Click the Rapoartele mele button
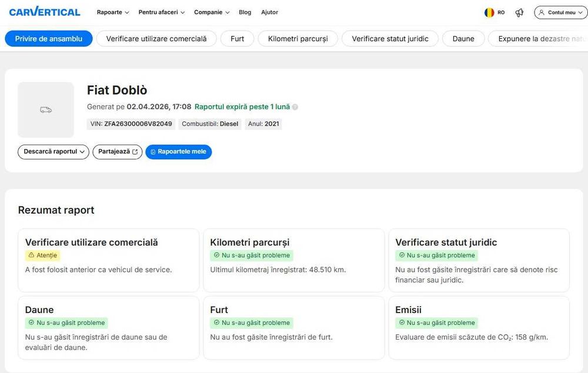 coord(179,152)
